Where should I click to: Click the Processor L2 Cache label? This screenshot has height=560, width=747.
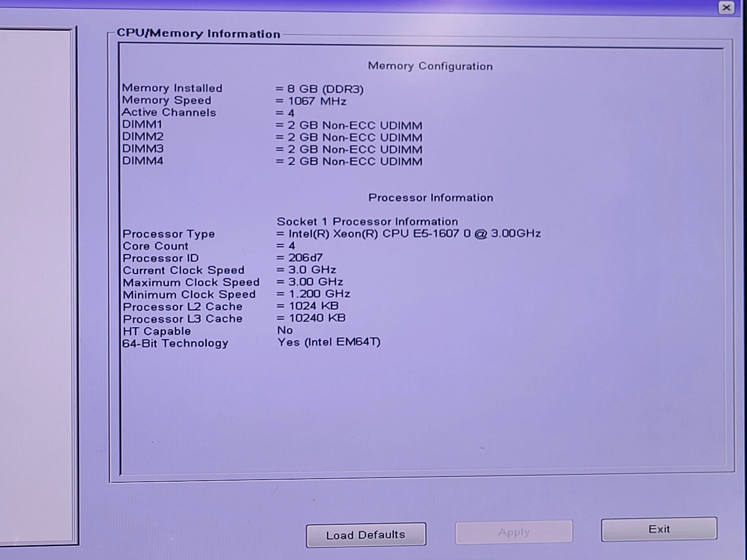[x=182, y=307]
